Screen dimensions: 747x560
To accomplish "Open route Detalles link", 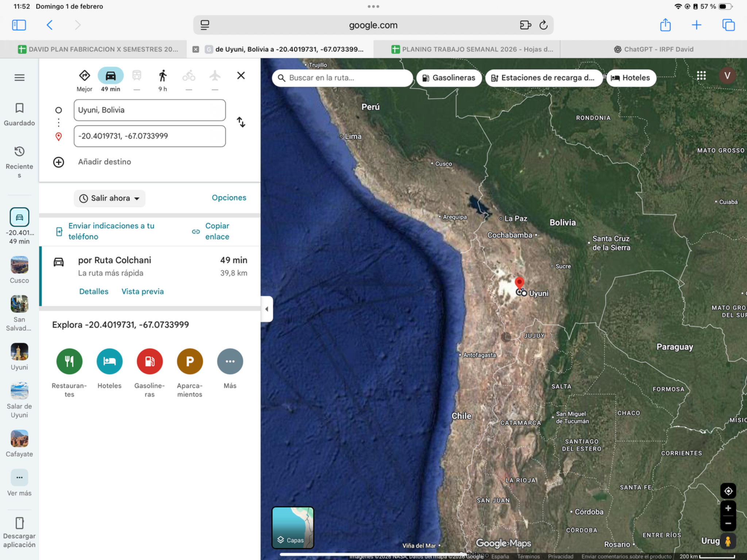I will [x=94, y=291].
